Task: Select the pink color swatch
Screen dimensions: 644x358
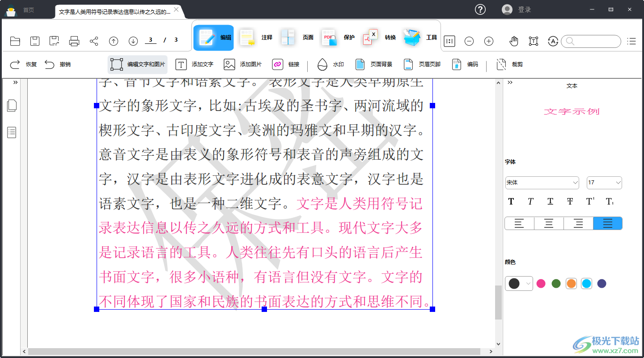Action: [x=541, y=283]
